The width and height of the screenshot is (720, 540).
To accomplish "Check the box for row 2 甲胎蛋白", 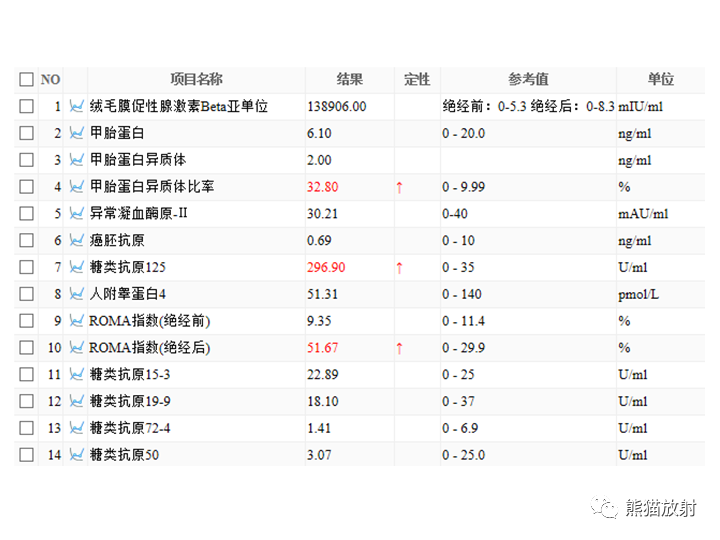I will click(27, 133).
